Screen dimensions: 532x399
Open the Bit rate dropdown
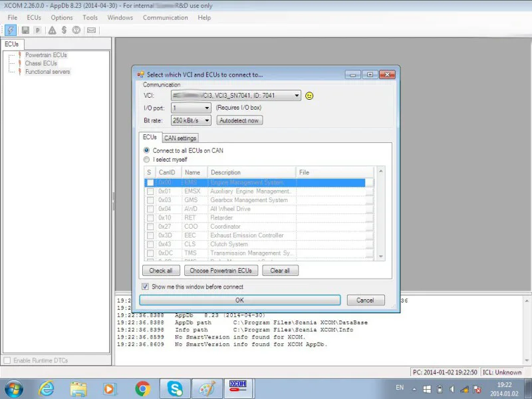pyautogui.click(x=207, y=120)
